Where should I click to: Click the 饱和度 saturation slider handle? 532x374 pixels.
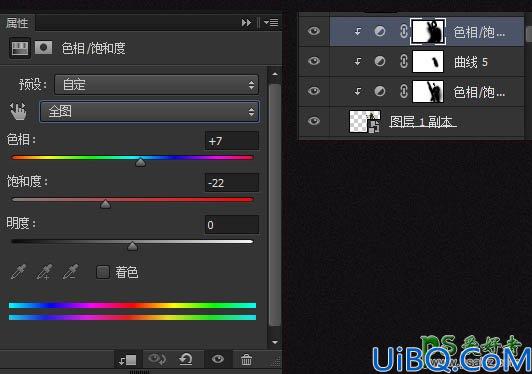pos(106,204)
